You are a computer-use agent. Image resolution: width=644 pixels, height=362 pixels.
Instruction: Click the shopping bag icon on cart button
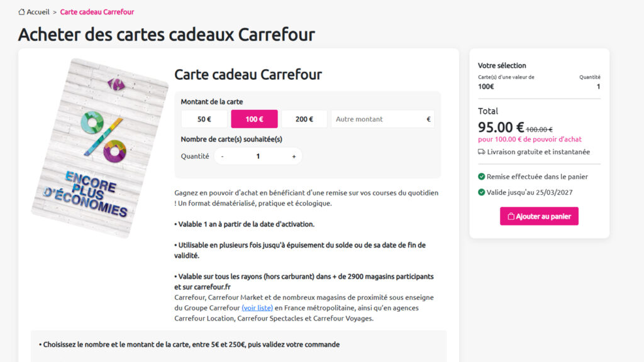(x=510, y=216)
